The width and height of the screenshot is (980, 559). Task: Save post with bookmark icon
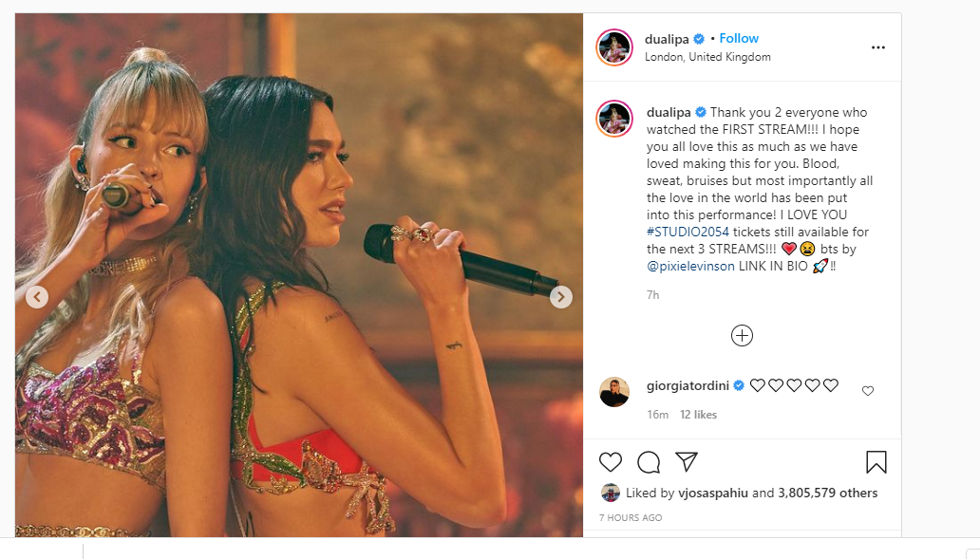(x=876, y=462)
